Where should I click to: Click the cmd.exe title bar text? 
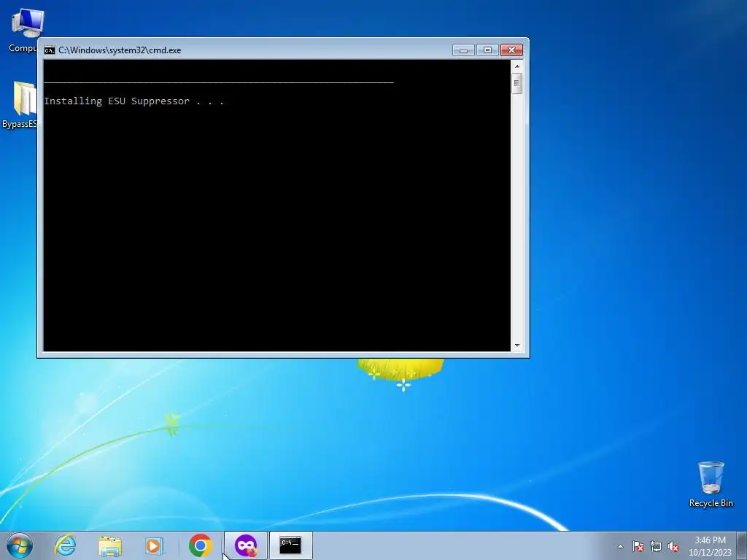coord(120,50)
